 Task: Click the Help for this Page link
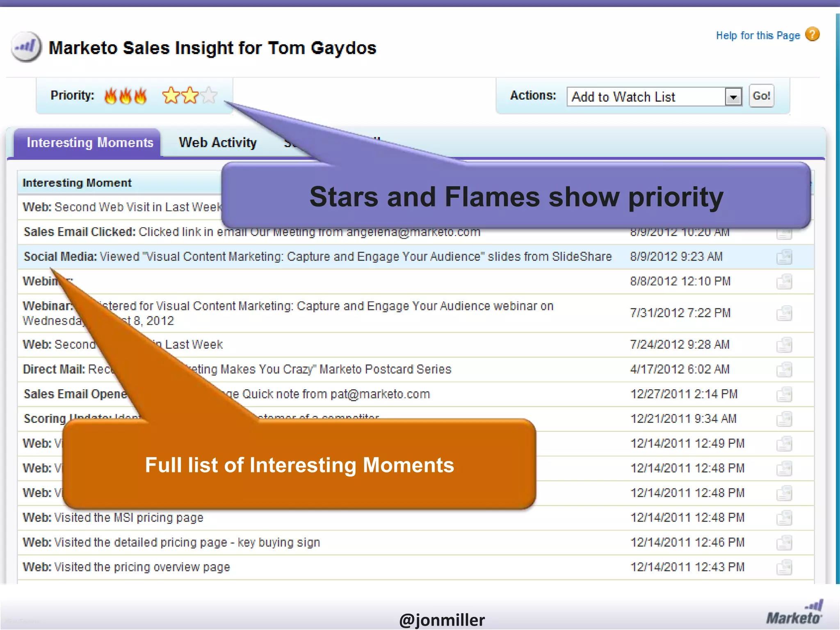pos(758,36)
